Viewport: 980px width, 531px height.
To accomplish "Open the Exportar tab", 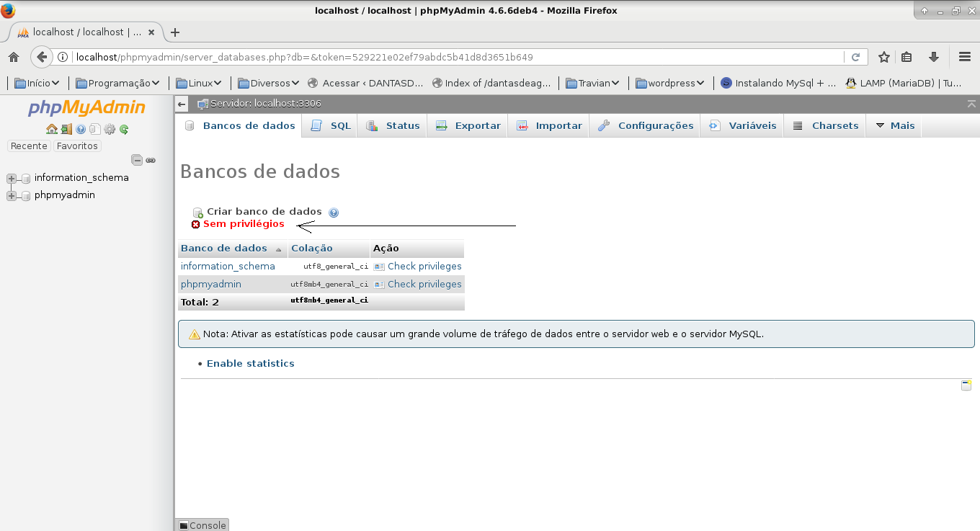I will click(468, 125).
